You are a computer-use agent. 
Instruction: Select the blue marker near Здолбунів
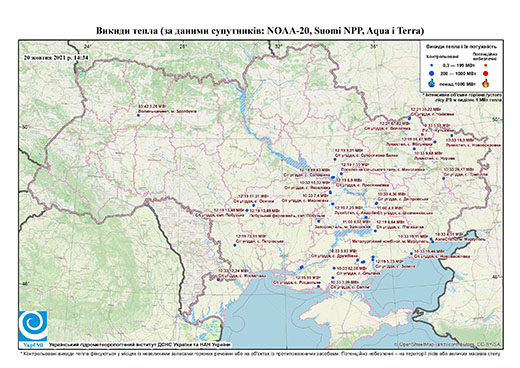pyautogui.click(x=138, y=115)
